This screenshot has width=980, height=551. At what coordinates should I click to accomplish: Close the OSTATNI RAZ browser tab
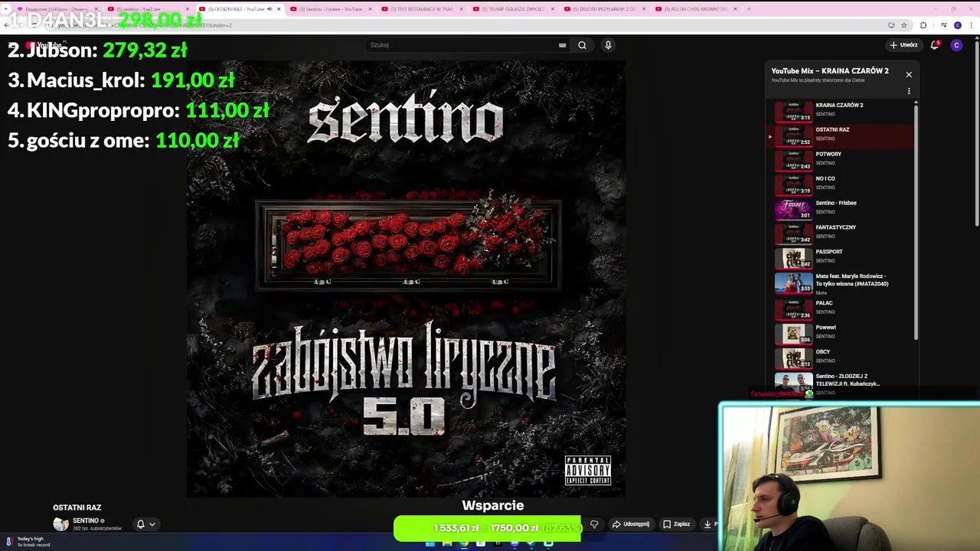click(279, 9)
